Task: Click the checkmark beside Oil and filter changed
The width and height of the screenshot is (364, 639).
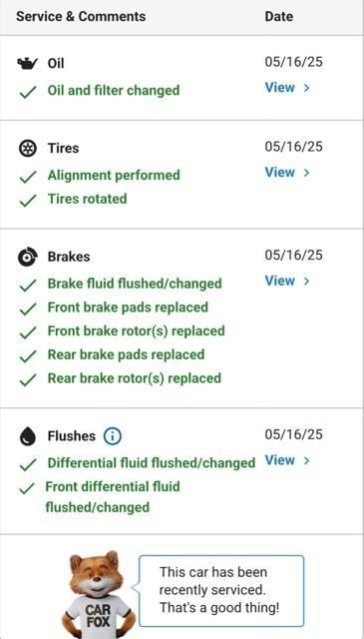Action: [28, 92]
